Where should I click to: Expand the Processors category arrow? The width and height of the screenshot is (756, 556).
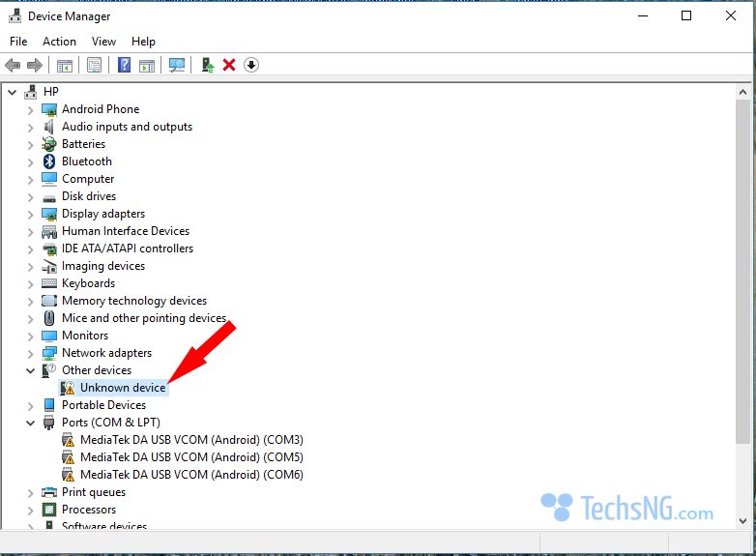[30, 511]
